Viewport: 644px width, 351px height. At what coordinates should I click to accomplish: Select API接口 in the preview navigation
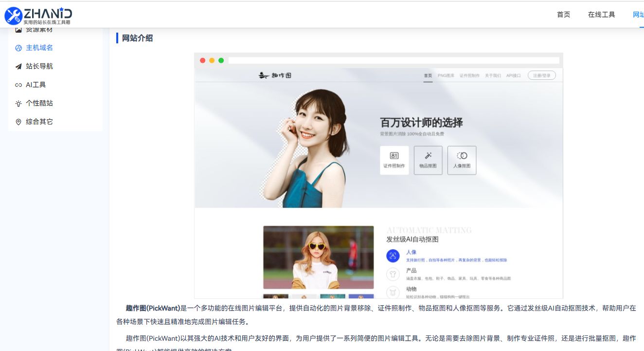click(x=514, y=75)
